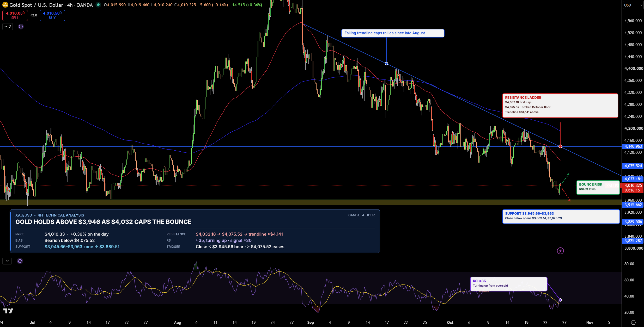Select the 4,140.963 price level label
Screen dimensions: 644x327
point(633,146)
